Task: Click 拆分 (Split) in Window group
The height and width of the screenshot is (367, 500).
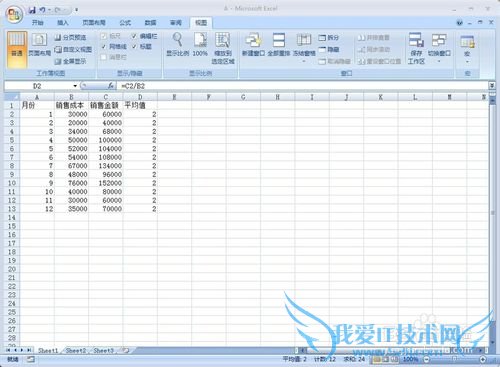Action: [329, 38]
